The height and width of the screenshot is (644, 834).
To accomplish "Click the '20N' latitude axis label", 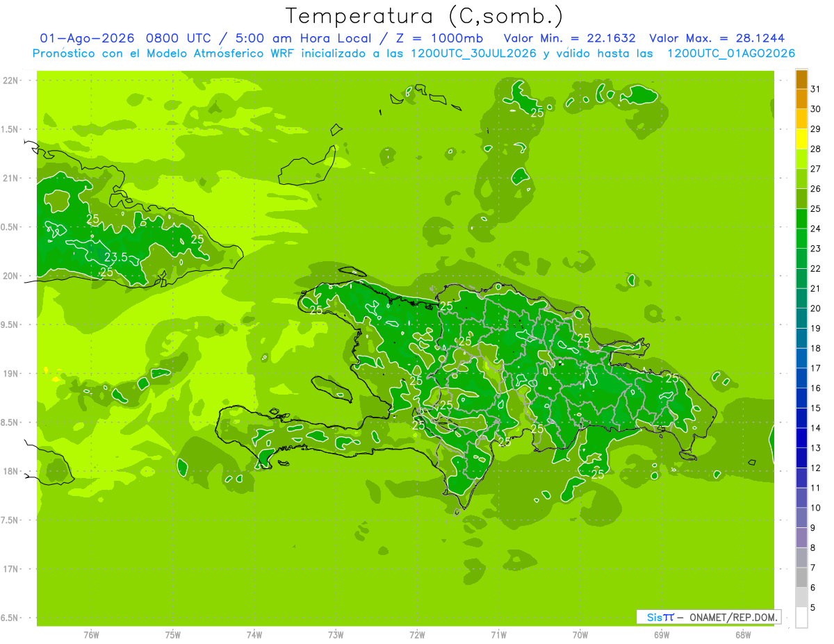I will 10,276.
